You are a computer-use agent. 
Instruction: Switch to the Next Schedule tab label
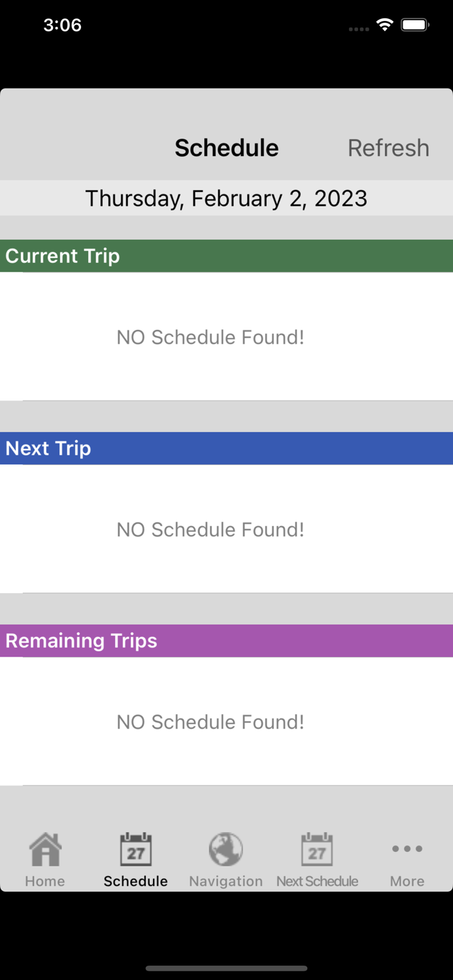tap(317, 881)
